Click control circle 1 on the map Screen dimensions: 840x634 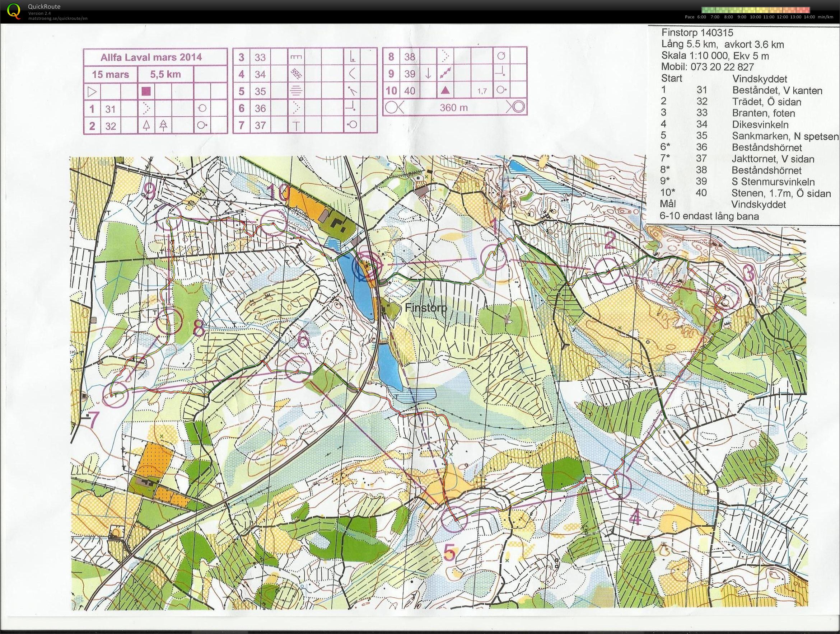pyautogui.click(x=494, y=257)
